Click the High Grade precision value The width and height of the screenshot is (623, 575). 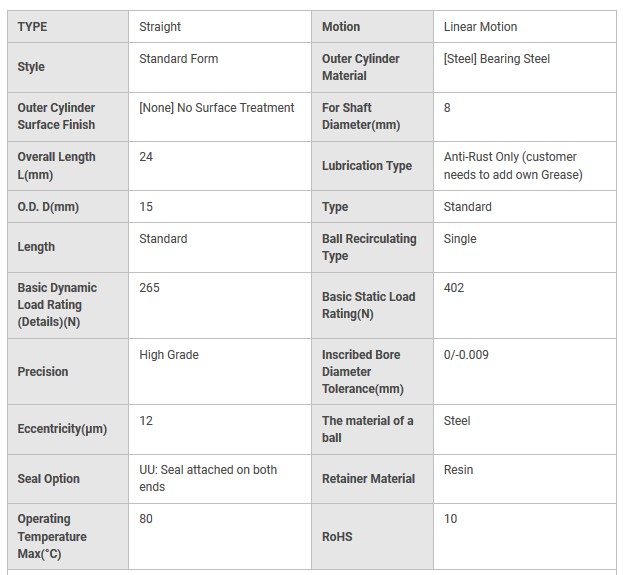169,354
